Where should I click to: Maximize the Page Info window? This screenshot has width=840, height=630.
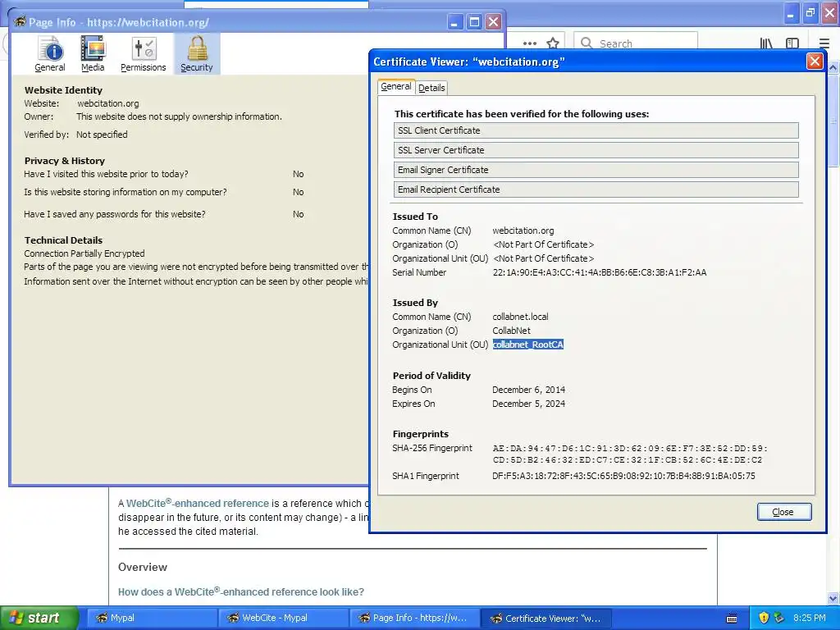[474, 22]
